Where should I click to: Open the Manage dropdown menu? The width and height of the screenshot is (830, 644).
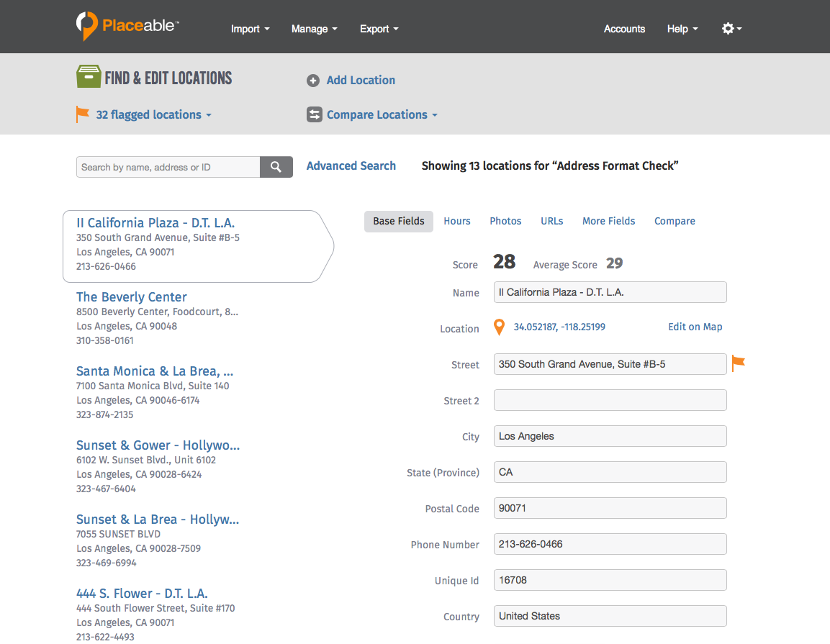[314, 29]
